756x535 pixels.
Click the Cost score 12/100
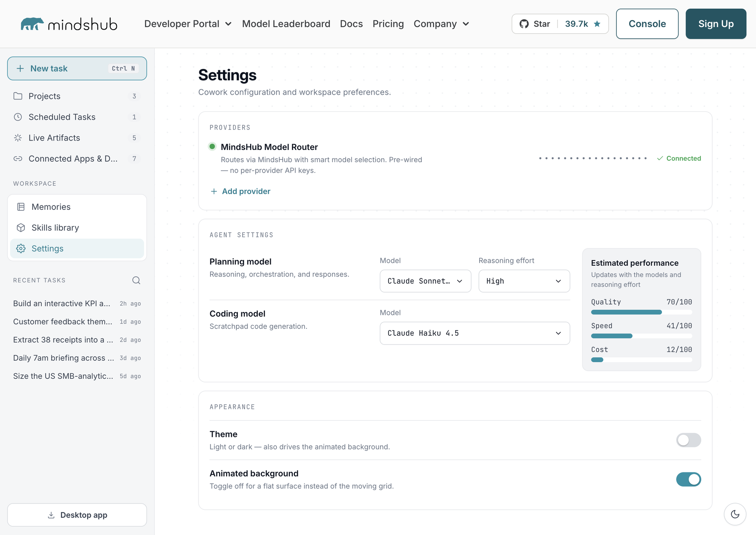pyautogui.click(x=679, y=350)
